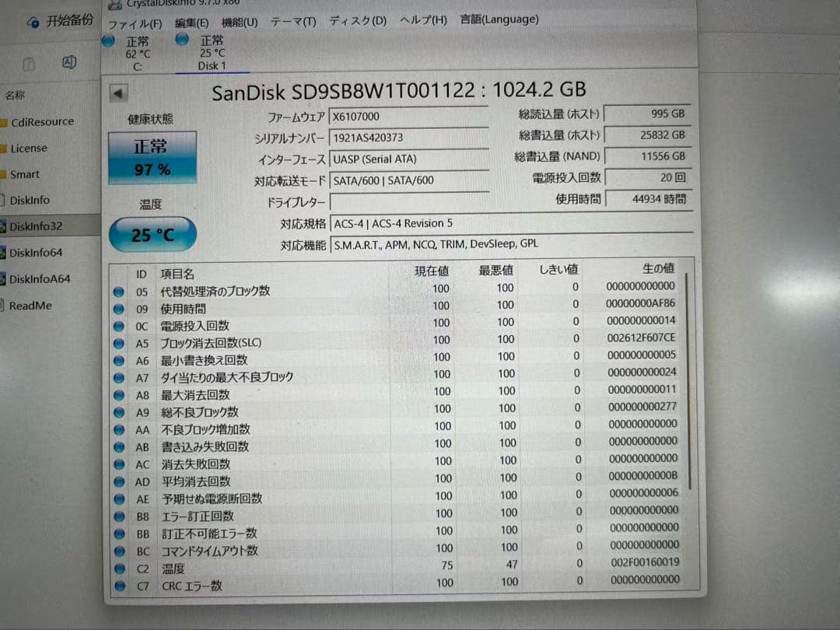The height and width of the screenshot is (630, 840).
Task: Click status dot for C2 温度 row
Action: [x=120, y=569]
